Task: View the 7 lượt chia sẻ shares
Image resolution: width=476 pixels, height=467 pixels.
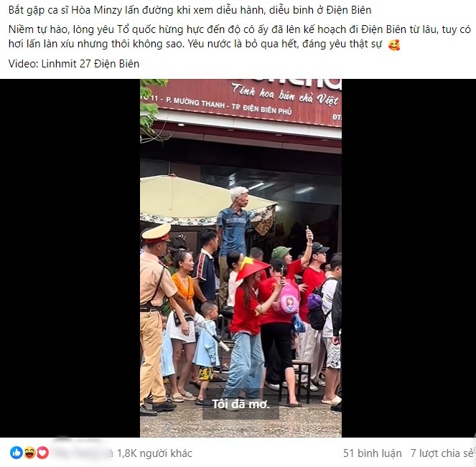Action: (x=442, y=453)
